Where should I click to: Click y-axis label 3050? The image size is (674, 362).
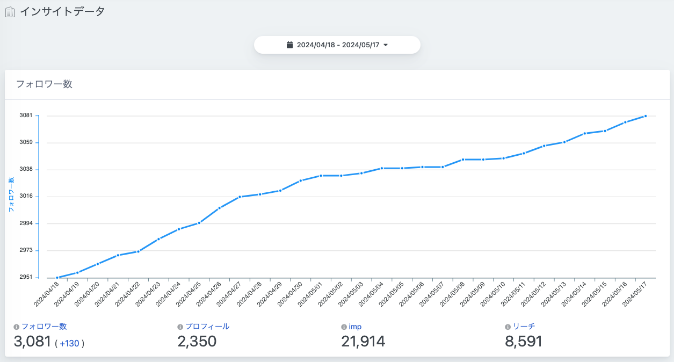pos(26,142)
